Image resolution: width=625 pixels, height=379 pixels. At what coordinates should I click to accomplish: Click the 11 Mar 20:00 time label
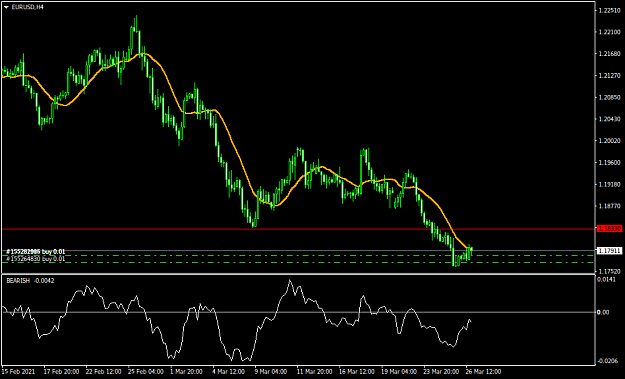tap(314, 372)
